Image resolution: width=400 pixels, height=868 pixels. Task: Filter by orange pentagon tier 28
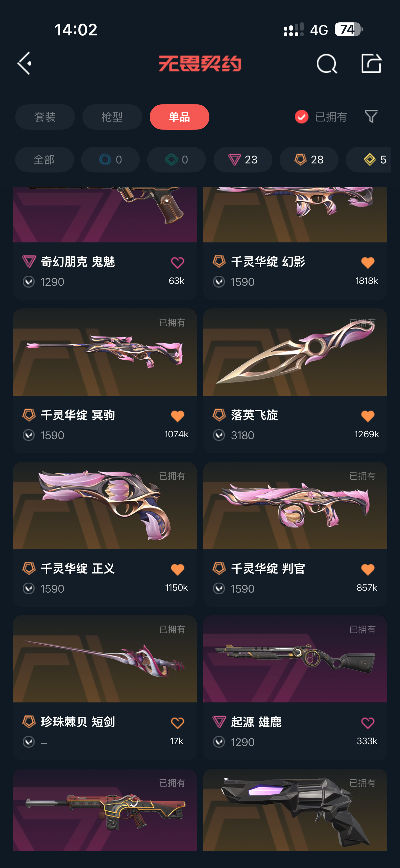tap(309, 160)
